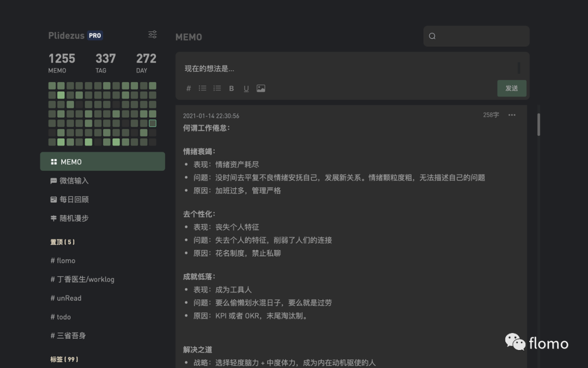588x368 pixels.
Task: Open the three-dot menu on the memo
Action: [x=512, y=115]
